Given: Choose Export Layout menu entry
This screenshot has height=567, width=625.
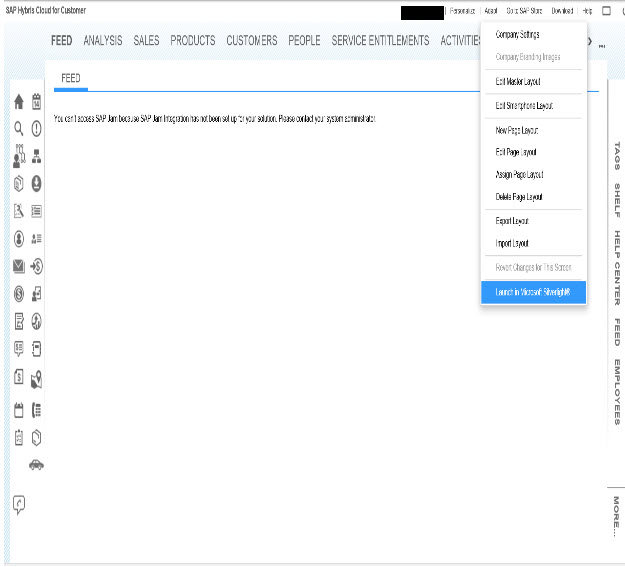Looking at the screenshot, I should pyautogui.click(x=533, y=221).
